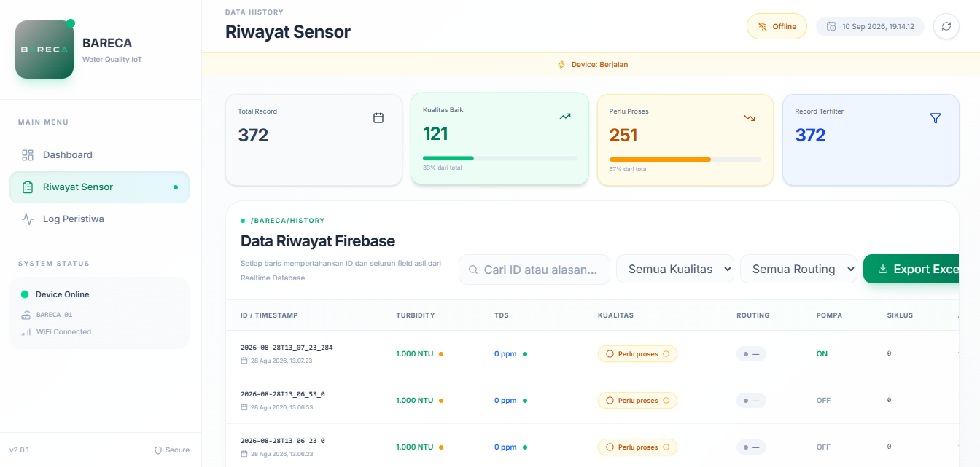
Task: Click the search magnifier icon in Cari ID field
Action: pyautogui.click(x=473, y=270)
